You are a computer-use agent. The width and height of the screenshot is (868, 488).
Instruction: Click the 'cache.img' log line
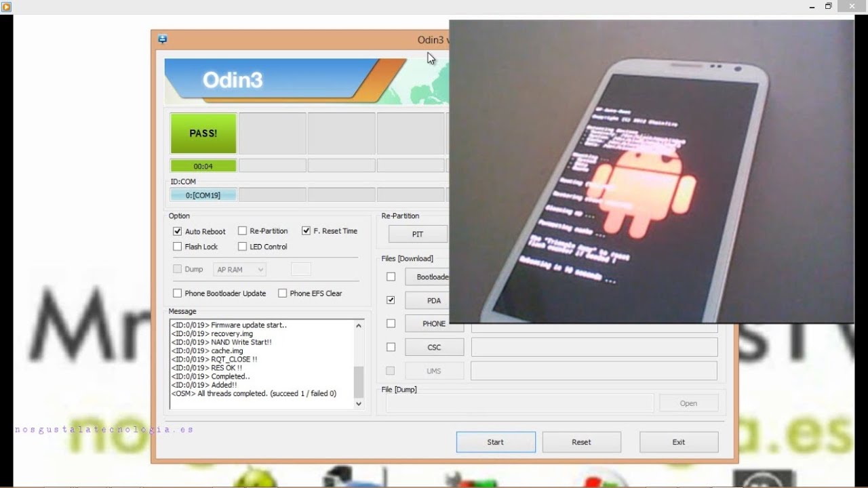[208, 351]
